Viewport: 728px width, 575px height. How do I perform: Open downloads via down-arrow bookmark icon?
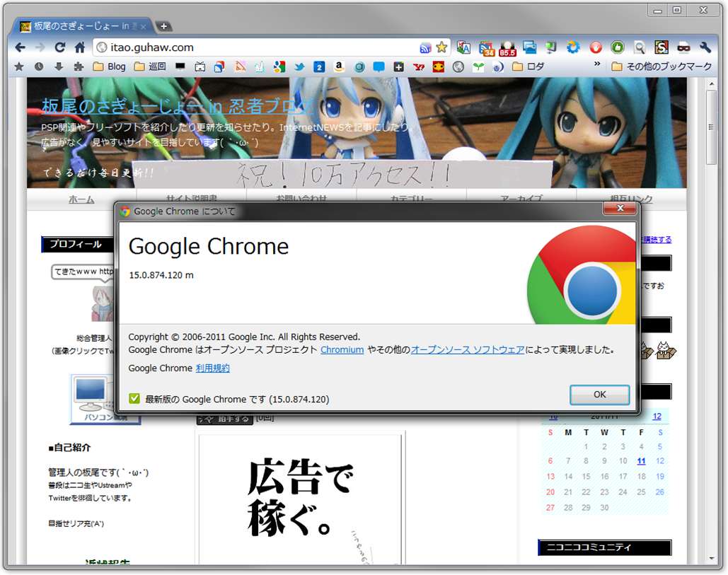tap(59, 66)
